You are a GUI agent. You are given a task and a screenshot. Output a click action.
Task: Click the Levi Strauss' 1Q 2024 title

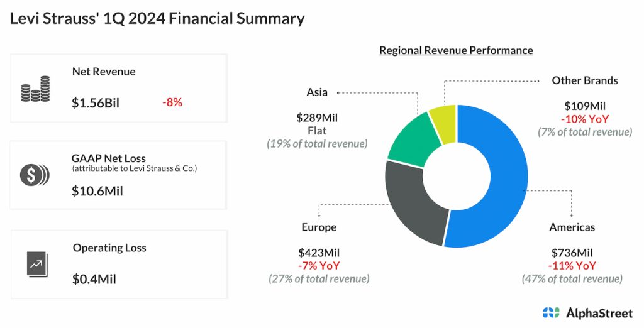pos(157,19)
